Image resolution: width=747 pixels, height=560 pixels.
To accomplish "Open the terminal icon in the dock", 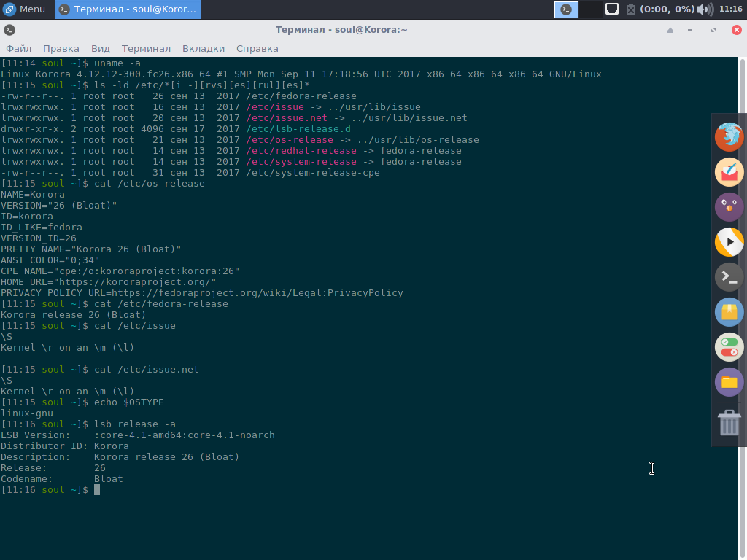I will [729, 276].
